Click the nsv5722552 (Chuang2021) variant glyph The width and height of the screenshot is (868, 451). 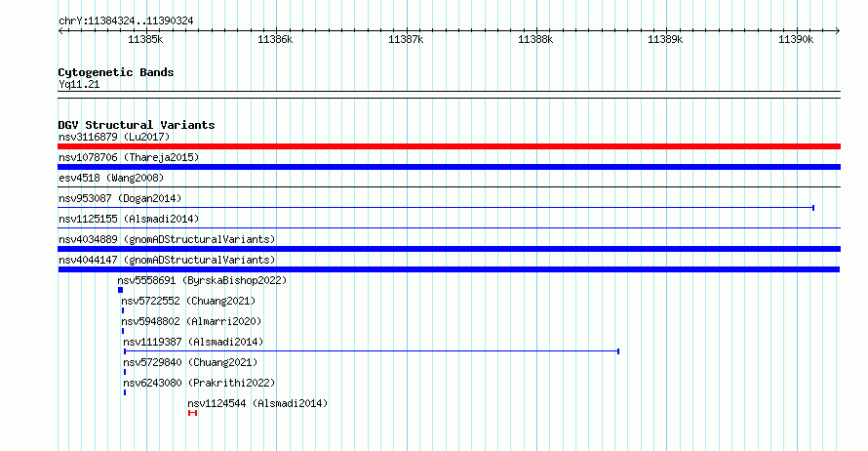click(x=123, y=310)
